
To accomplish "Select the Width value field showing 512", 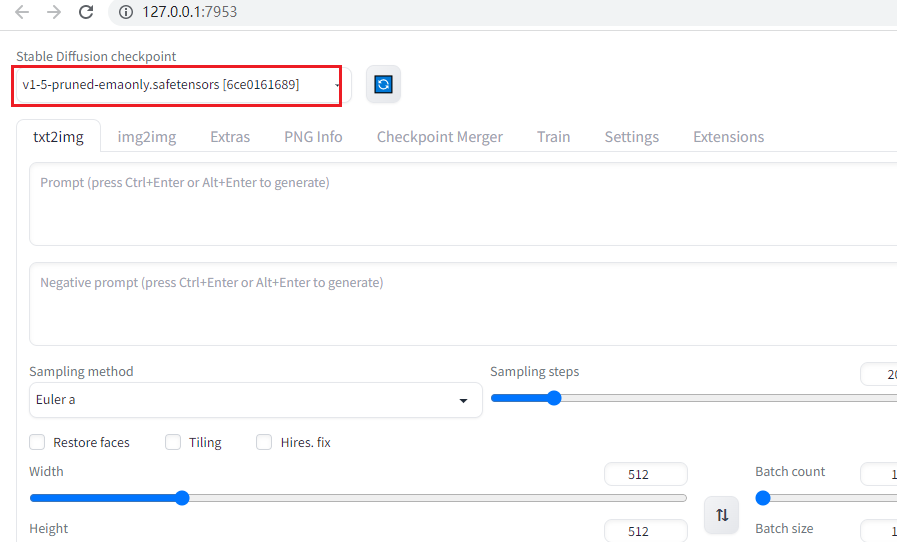I will [x=646, y=474].
